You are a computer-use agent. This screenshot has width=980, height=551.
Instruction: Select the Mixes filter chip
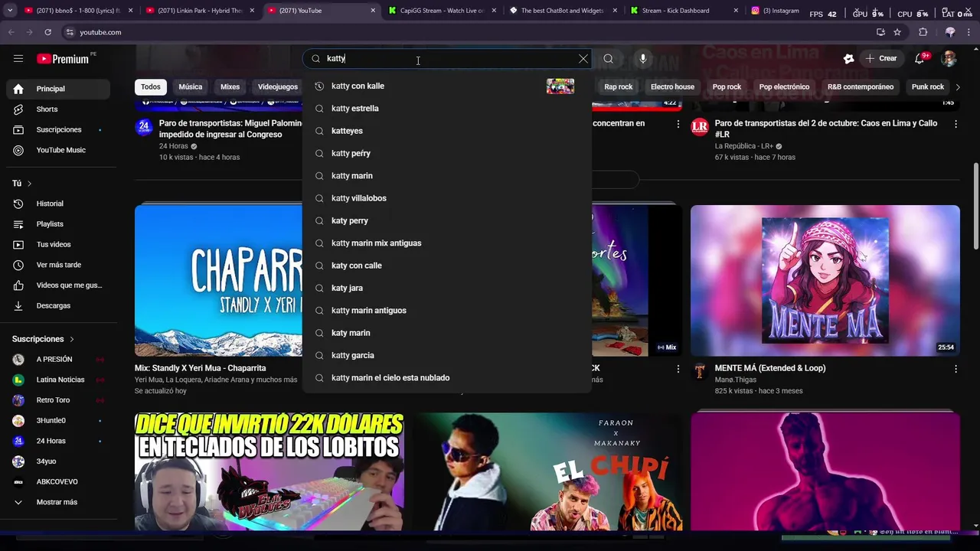click(230, 86)
